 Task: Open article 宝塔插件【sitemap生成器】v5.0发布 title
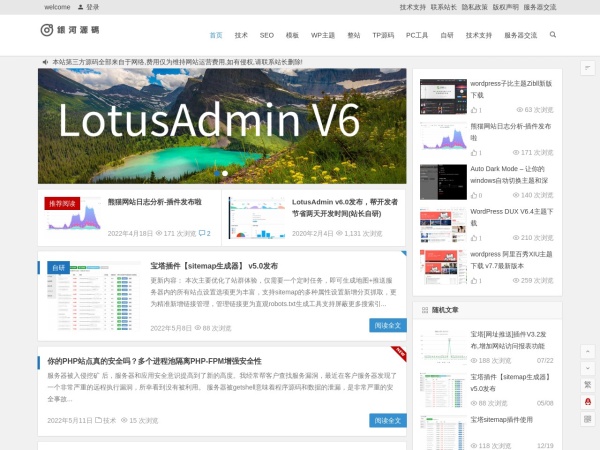click(214, 266)
